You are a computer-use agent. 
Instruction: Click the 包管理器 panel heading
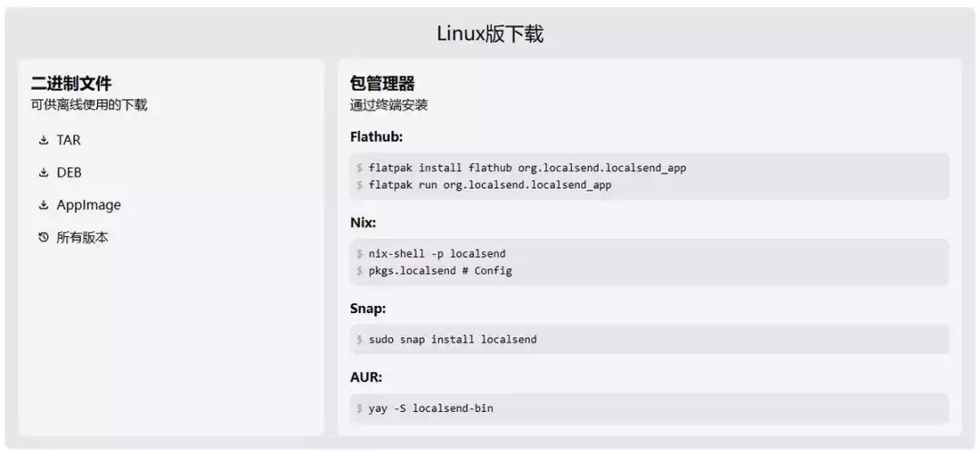(382, 84)
